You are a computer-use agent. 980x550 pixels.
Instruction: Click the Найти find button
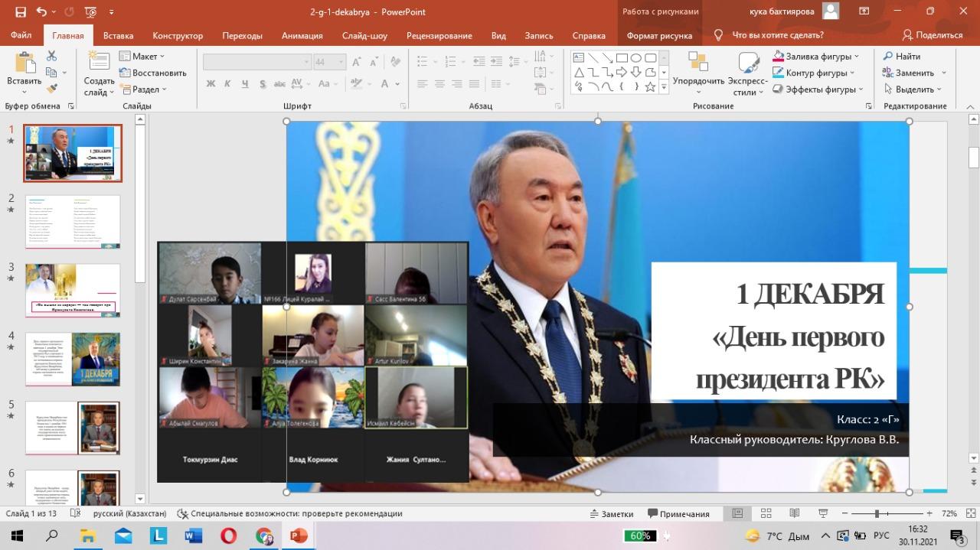[902, 57]
